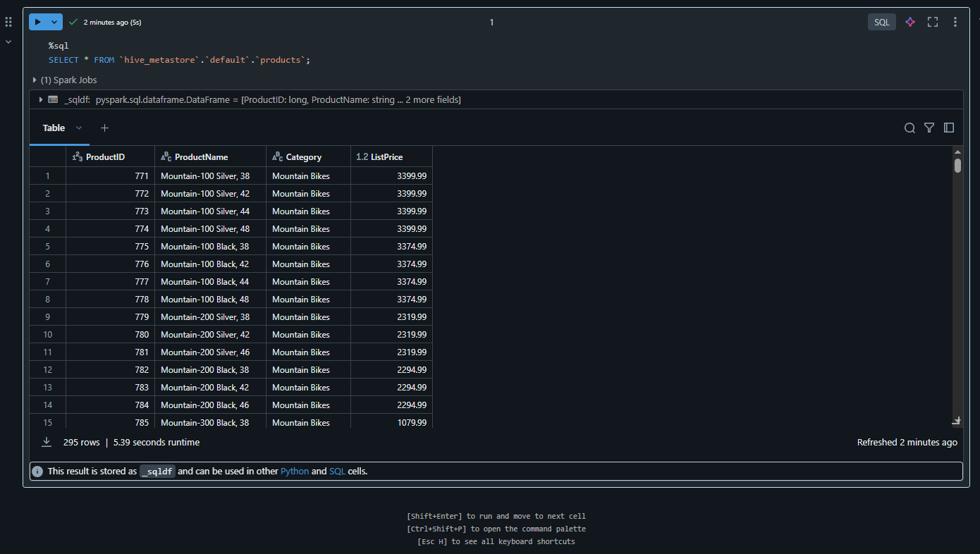The height and width of the screenshot is (554, 980).
Task: Open the AI assistant sparkle icon
Action: click(910, 22)
